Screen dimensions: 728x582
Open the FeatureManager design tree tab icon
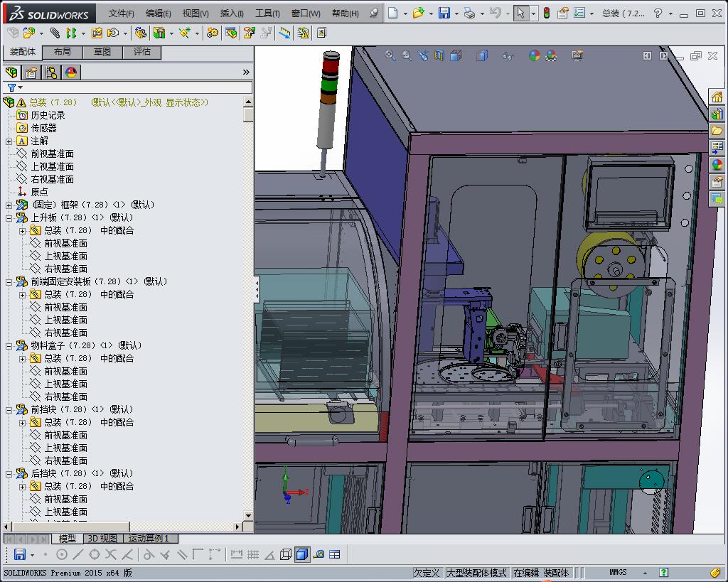click(11, 72)
